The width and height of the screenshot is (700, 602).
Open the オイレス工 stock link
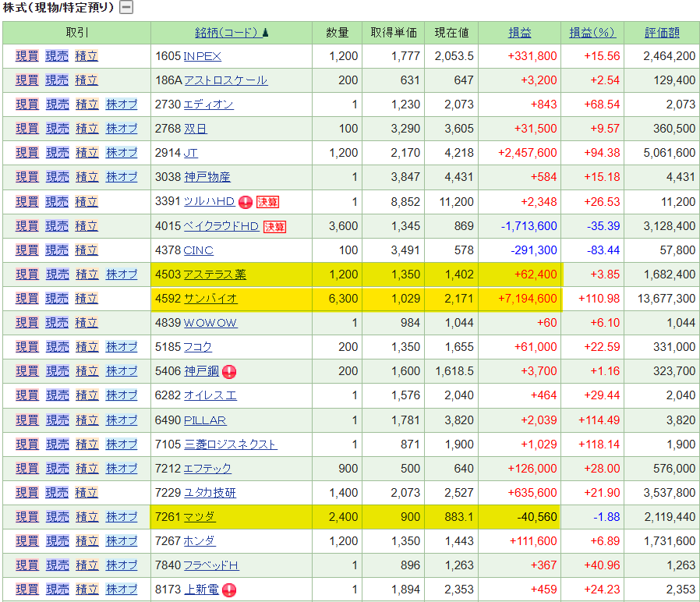click(210, 395)
